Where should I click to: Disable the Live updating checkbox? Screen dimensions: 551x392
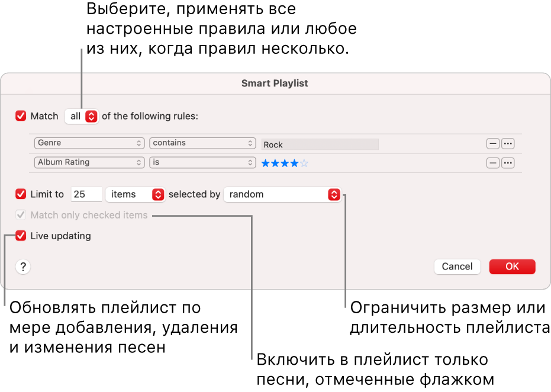point(21,236)
